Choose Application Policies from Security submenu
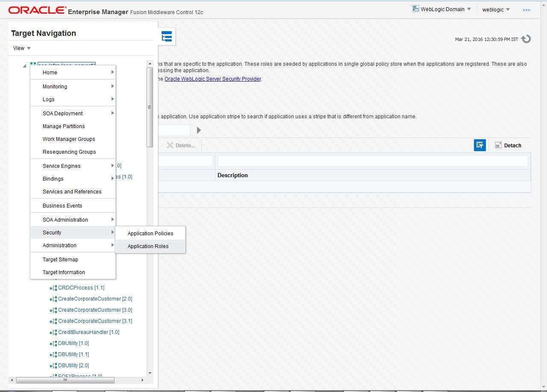Viewport: 547px width, 392px height. pos(150,234)
